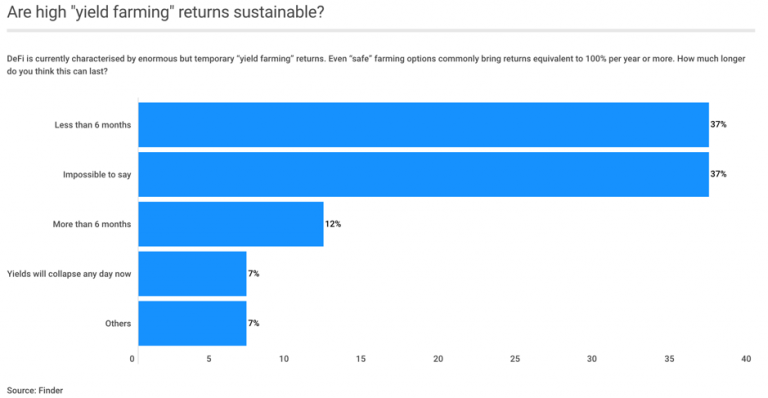
Task: Click the x-axis tick labeled 20
Action: [x=438, y=359]
